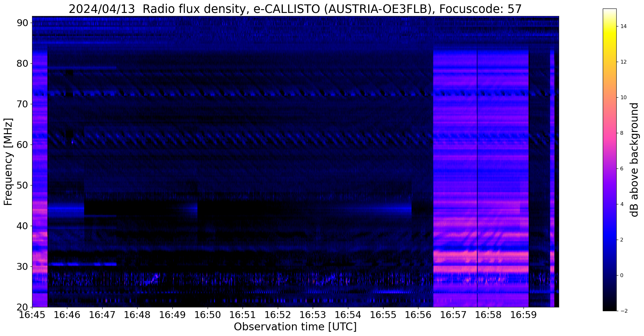644x336 pixels.
Task: Click the 16:46 time tick label
Action: [x=67, y=315]
